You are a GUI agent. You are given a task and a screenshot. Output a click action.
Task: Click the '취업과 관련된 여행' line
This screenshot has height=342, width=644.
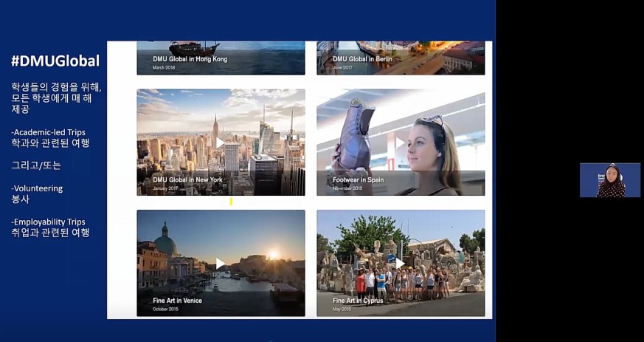[x=50, y=233]
